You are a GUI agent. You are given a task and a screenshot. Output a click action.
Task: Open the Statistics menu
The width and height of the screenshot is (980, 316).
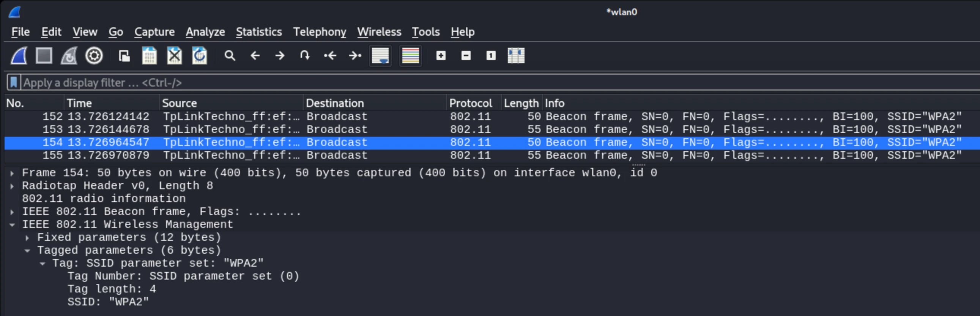[259, 32]
